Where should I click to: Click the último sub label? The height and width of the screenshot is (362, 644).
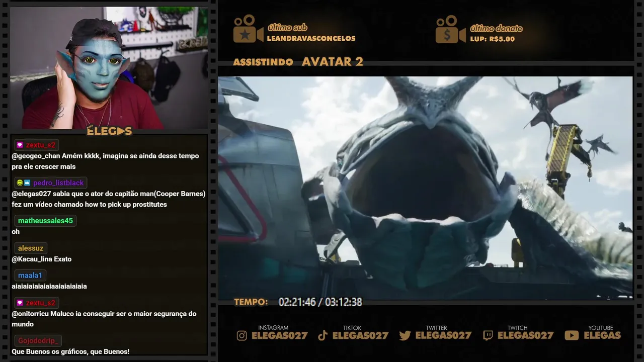287,28
